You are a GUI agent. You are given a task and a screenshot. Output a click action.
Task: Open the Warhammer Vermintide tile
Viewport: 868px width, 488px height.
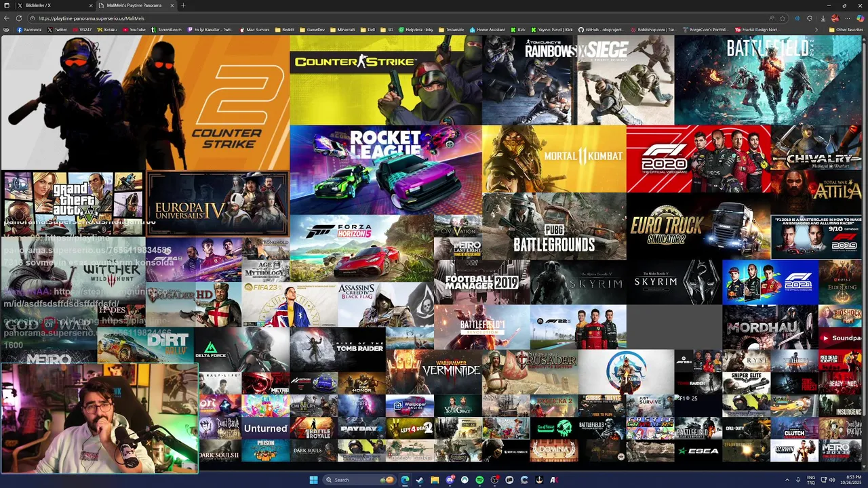point(433,371)
